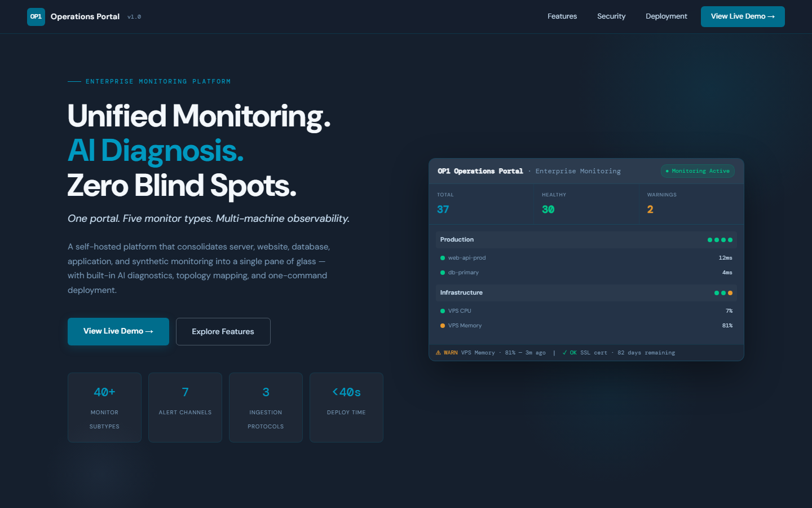Viewport: 812px width, 508px height.
Task: Click the Warnings 2 count
Action: pos(650,209)
